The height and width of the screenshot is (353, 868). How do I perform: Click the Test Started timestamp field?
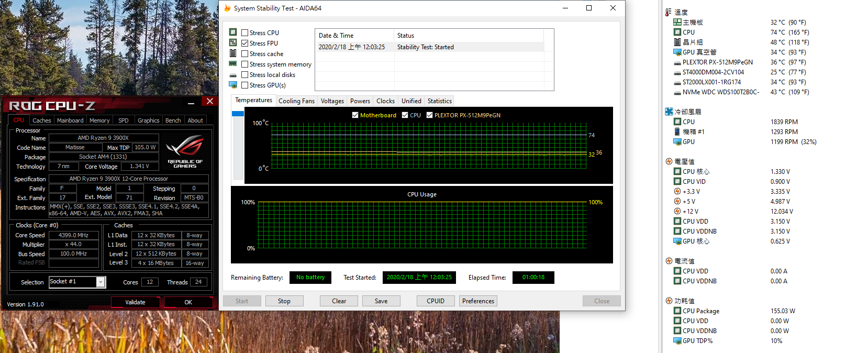(419, 278)
